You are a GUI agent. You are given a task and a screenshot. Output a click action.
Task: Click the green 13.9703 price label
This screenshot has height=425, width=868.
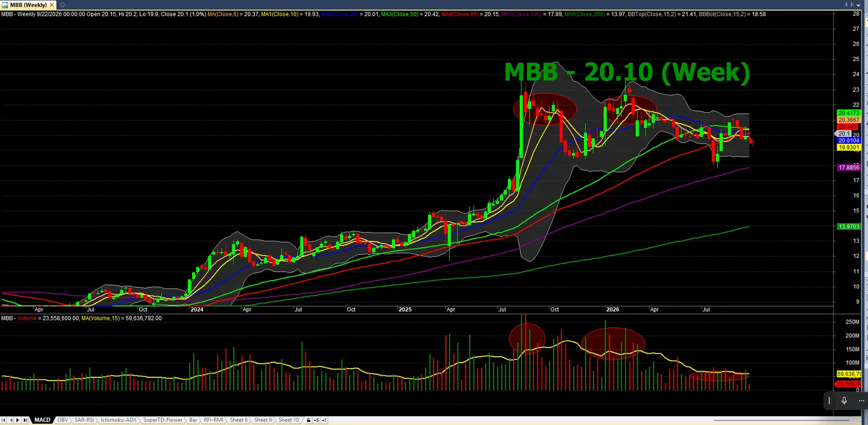pos(849,227)
